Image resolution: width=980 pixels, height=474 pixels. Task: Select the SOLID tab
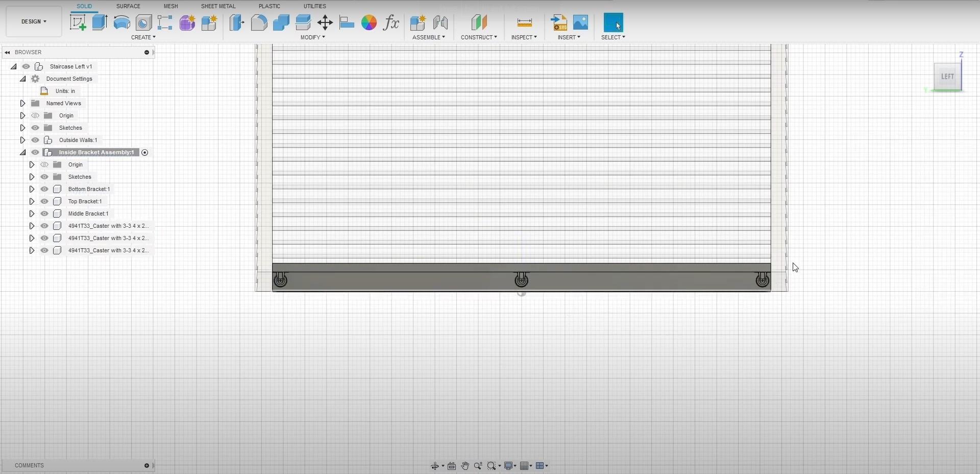click(x=84, y=6)
